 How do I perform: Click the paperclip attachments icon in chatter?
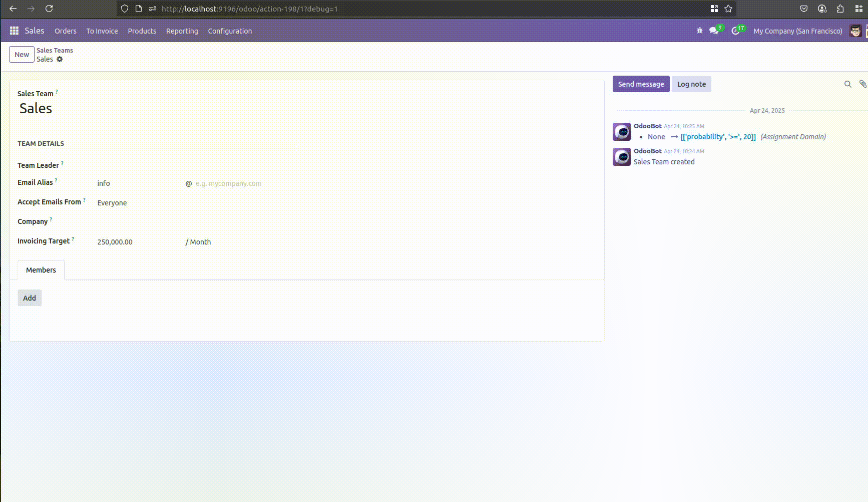(862, 84)
